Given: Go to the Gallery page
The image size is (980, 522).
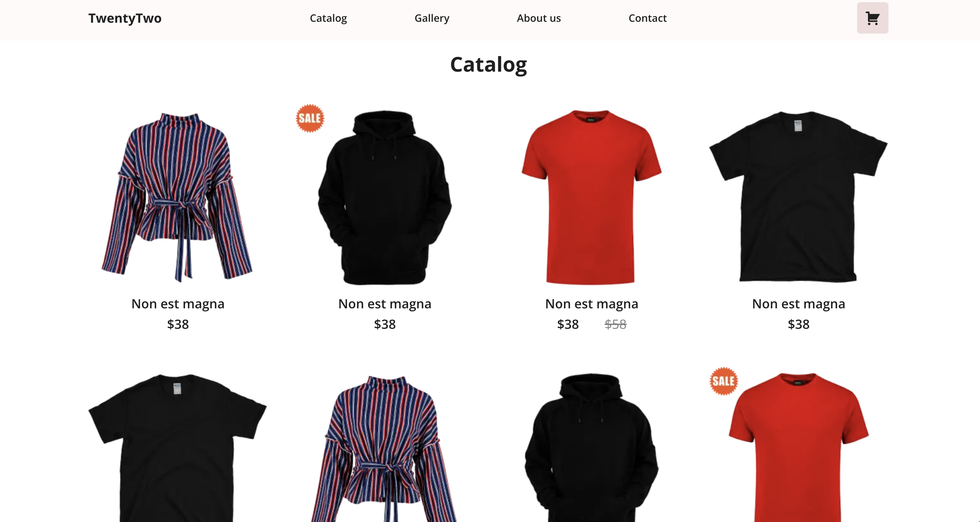Looking at the screenshot, I should 432,18.
